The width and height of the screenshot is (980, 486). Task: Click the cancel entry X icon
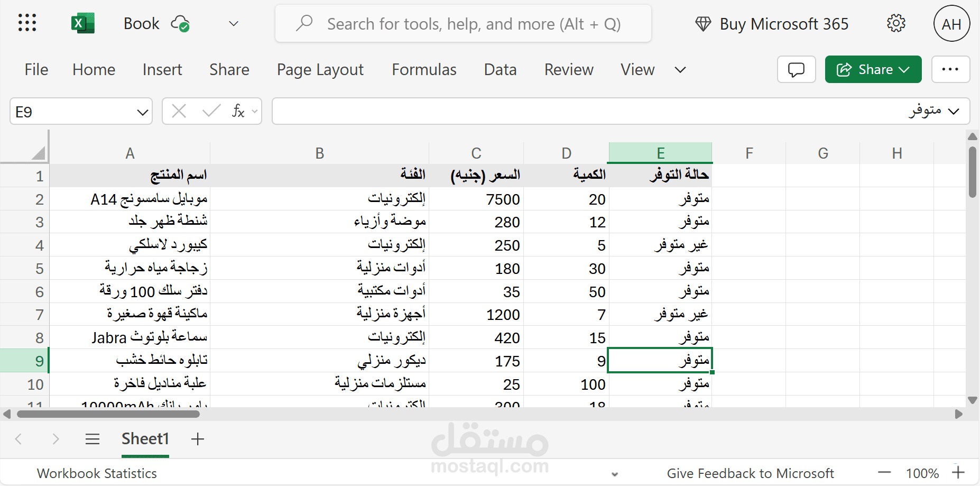point(179,111)
